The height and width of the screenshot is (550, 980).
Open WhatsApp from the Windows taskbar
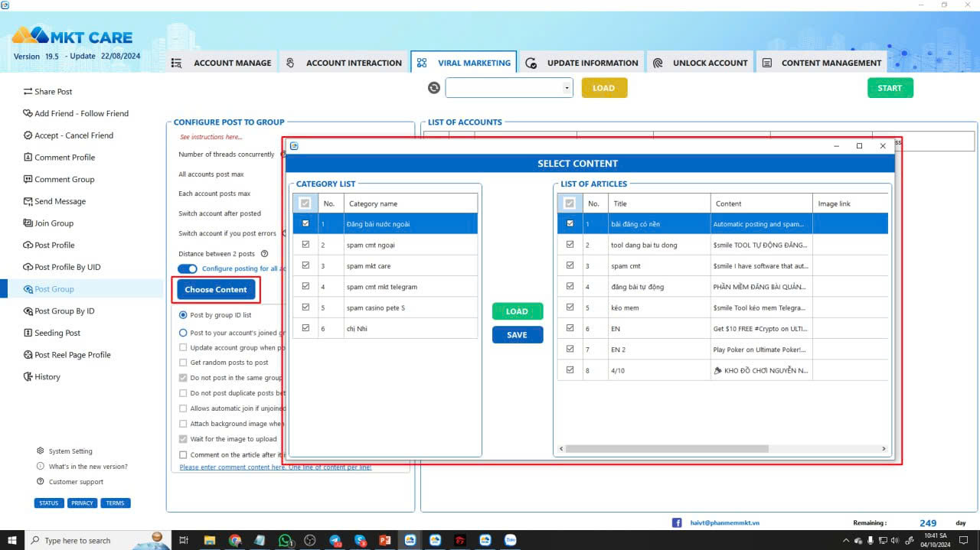click(285, 540)
